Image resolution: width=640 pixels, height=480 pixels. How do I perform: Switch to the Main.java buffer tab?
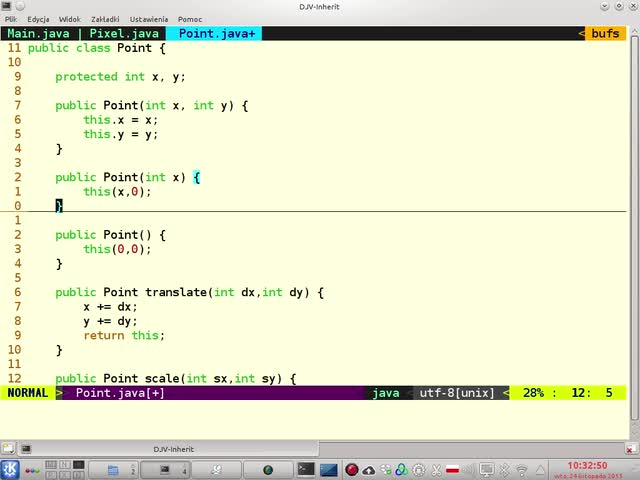(38, 33)
